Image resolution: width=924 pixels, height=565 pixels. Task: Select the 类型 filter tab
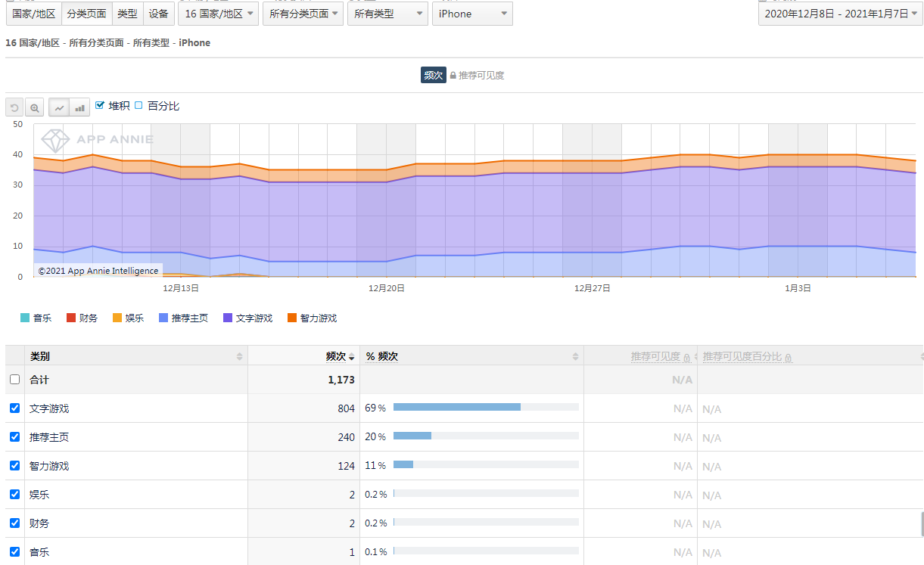127,13
